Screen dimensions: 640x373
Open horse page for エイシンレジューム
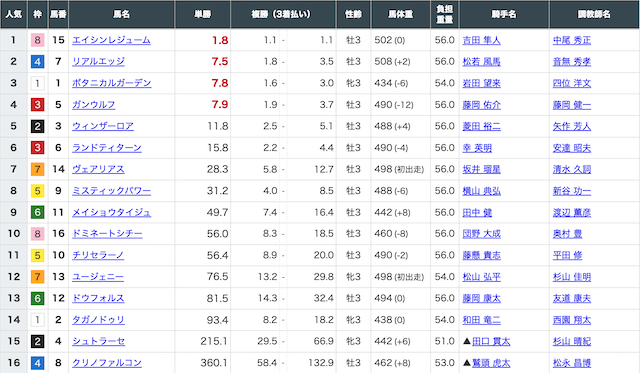(x=111, y=40)
